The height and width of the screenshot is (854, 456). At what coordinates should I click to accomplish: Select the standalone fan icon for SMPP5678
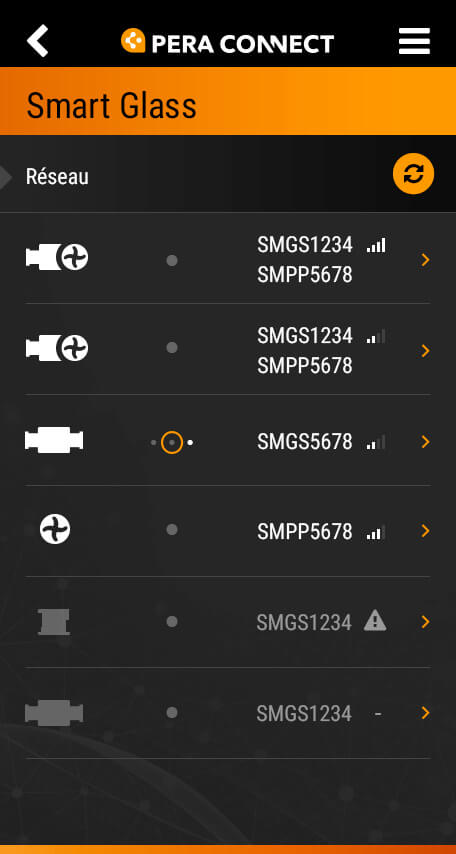tap(55, 529)
